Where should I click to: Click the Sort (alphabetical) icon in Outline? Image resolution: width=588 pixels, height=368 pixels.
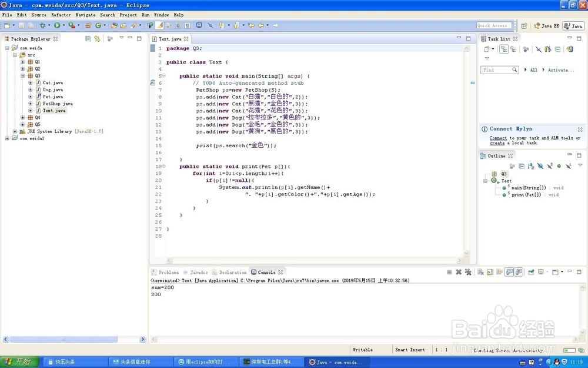[x=530, y=166]
